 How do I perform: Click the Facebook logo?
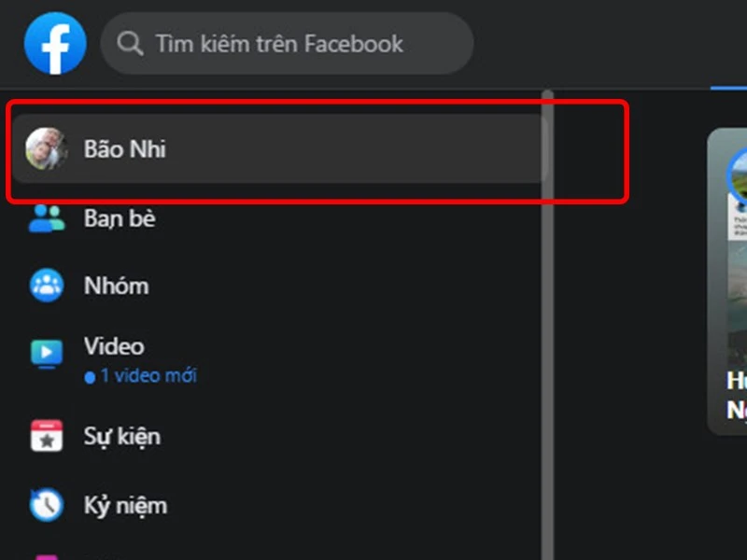click(x=54, y=42)
